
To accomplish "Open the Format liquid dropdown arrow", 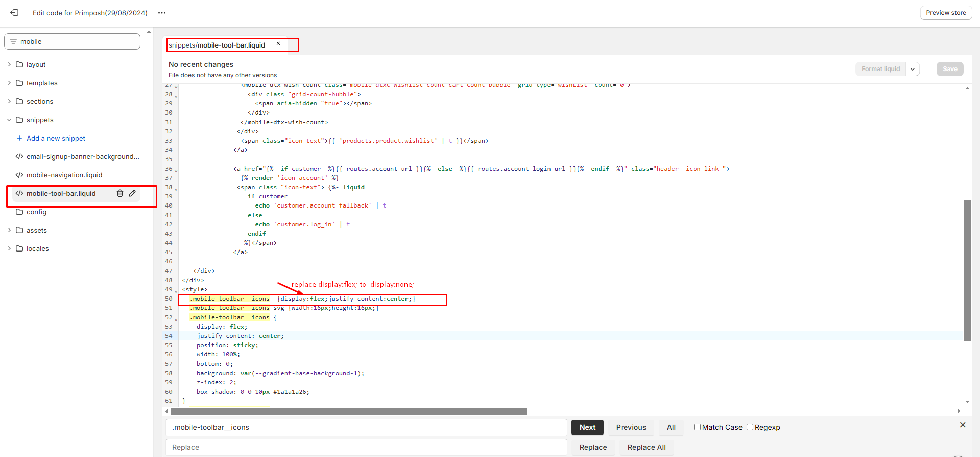I will click(913, 69).
